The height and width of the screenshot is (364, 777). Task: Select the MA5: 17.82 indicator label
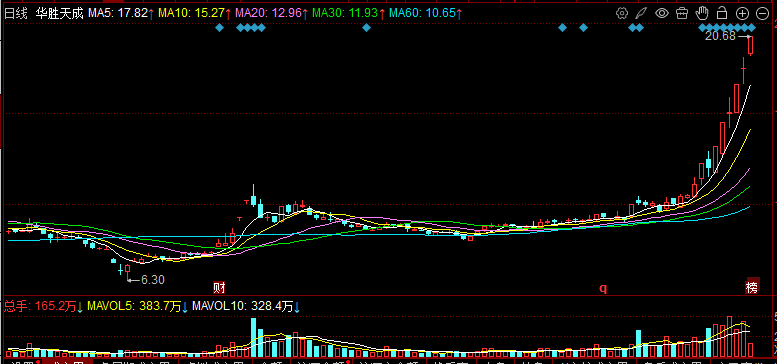pyautogui.click(x=121, y=13)
